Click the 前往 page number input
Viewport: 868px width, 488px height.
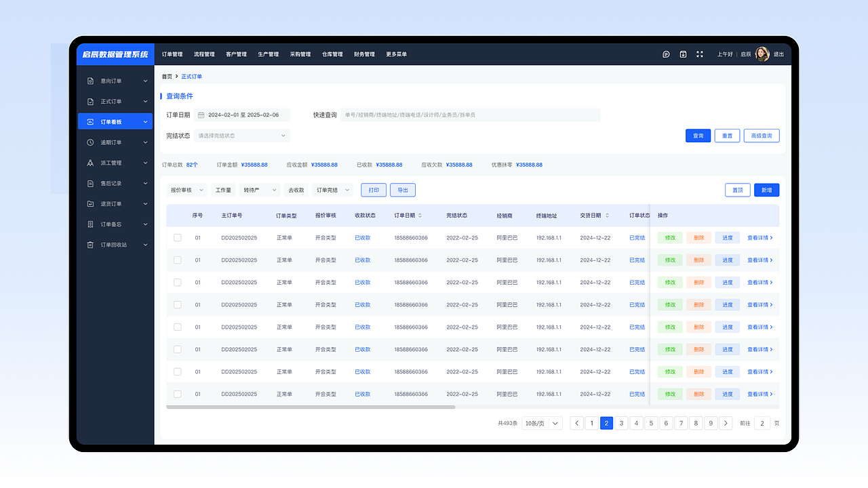(x=762, y=423)
